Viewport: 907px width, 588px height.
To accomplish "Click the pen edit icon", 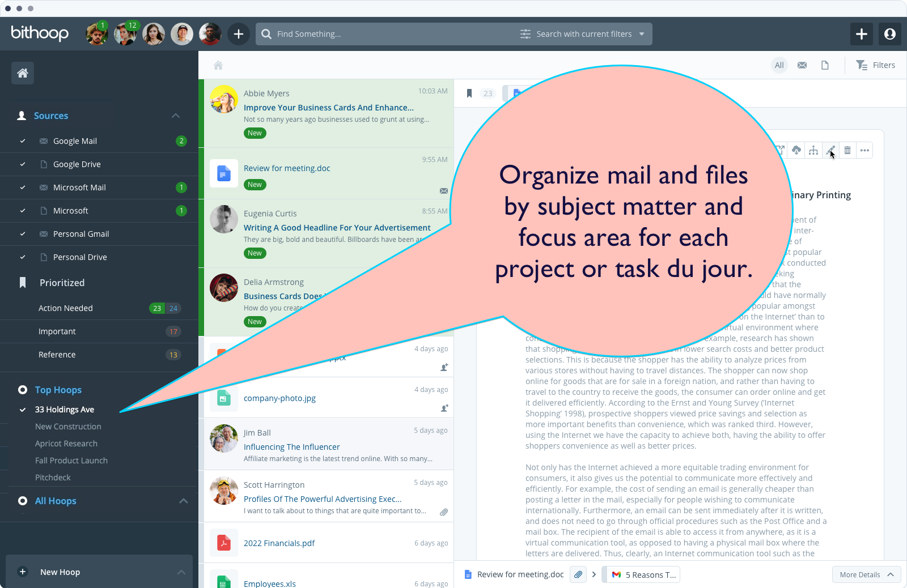I will click(x=830, y=150).
